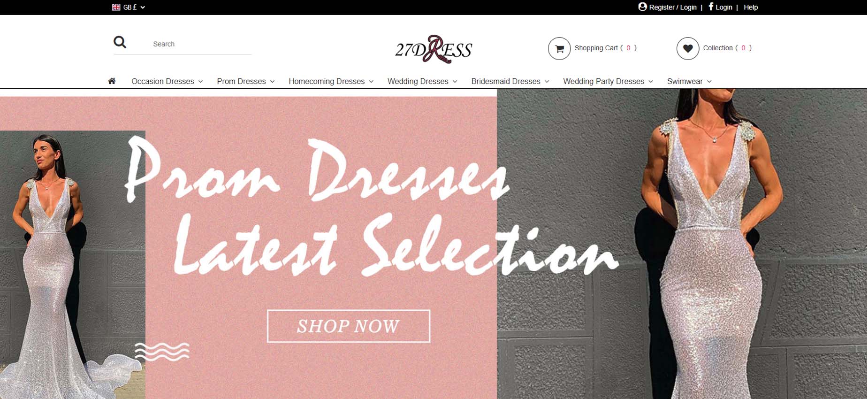The width and height of the screenshot is (868, 399).
Task: Open the shopping cart icon
Action: click(x=559, y=48)
